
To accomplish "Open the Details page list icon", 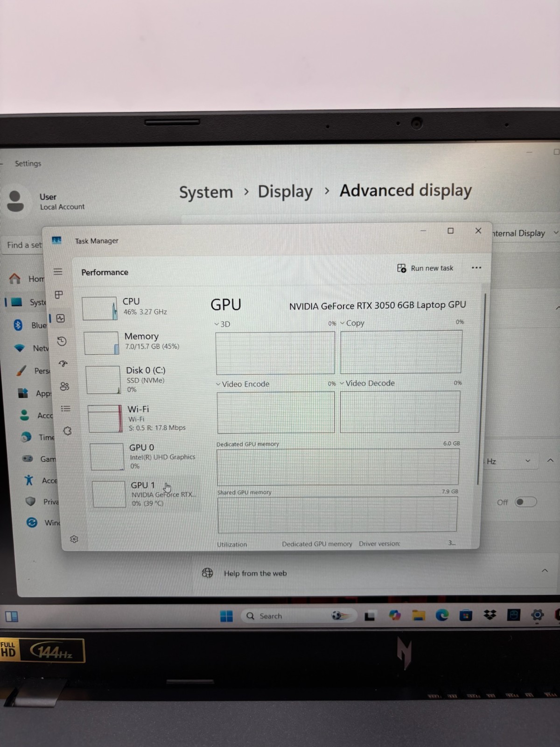I will pos(66,409).
